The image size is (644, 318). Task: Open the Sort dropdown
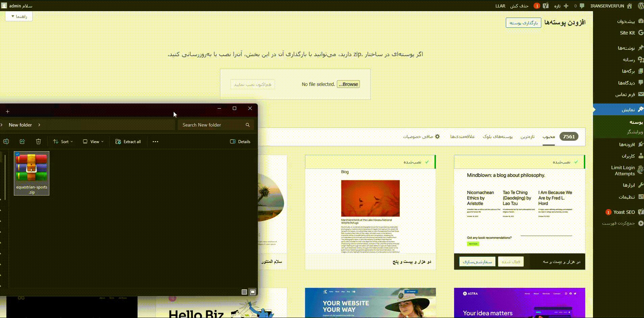(63, 141)
